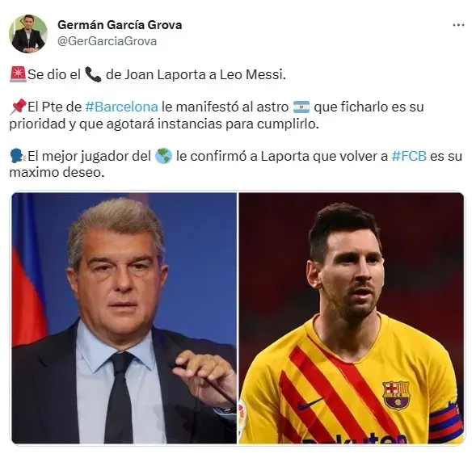
Task: Click the author name Germán García Grova
Action: coord(120,25)
